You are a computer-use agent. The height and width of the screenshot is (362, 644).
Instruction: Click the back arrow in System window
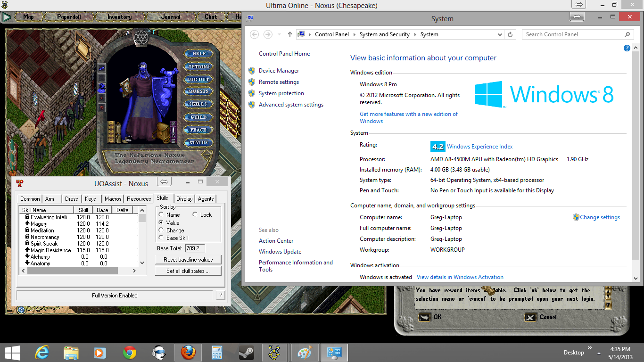pyautogui.click(x=254, y=34)
